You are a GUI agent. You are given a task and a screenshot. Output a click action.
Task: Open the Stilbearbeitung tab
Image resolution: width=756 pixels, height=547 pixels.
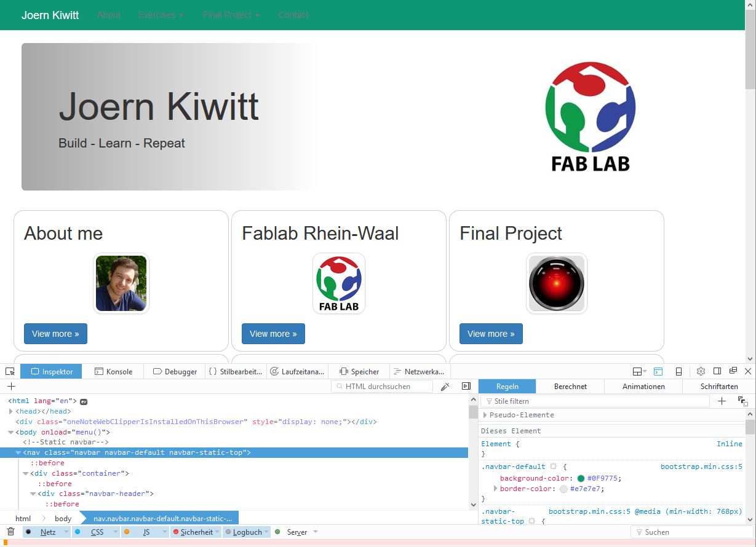pos(236,371)
